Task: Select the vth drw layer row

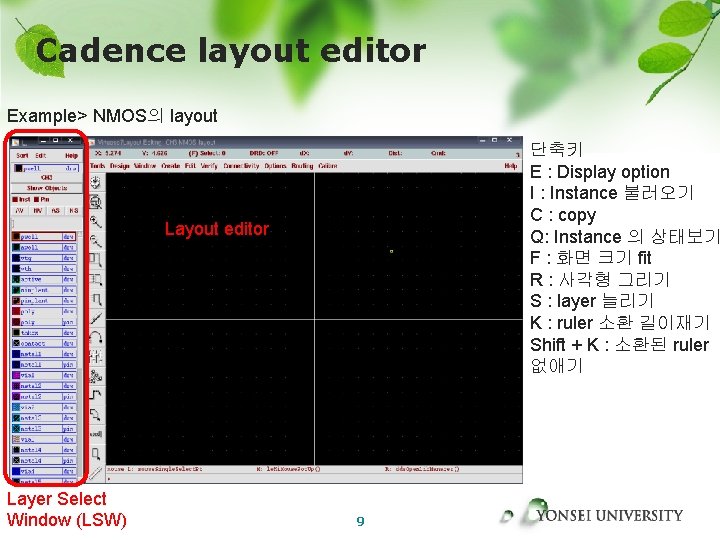Action: pyautogui.click(x=44, y=269)
